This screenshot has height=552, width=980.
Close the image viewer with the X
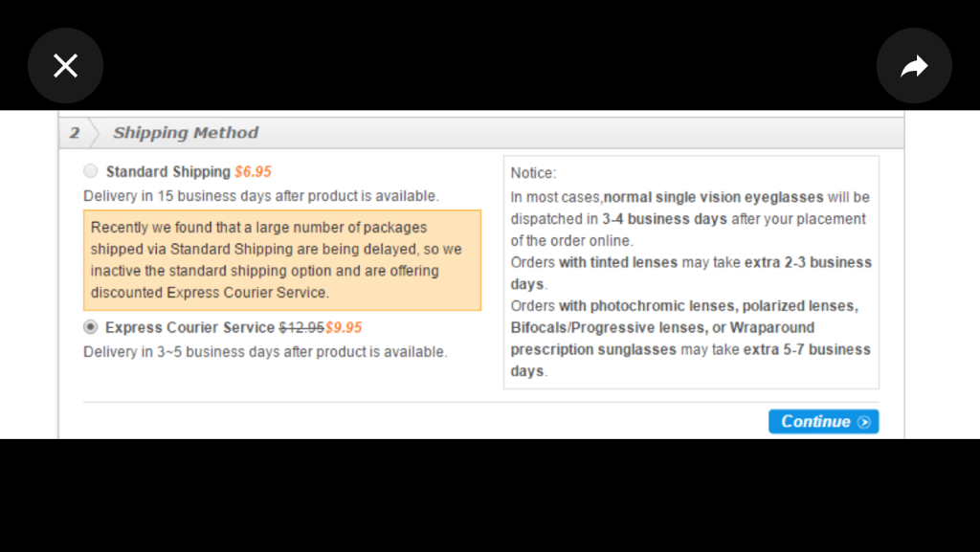pos(65,65)
